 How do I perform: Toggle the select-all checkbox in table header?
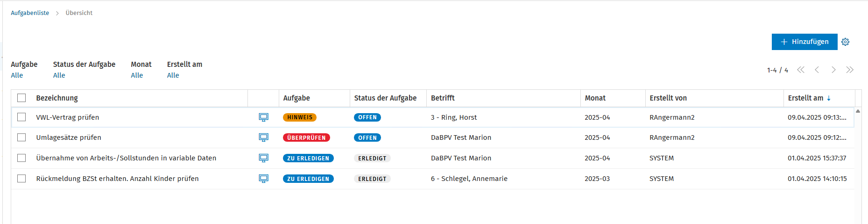21,98
